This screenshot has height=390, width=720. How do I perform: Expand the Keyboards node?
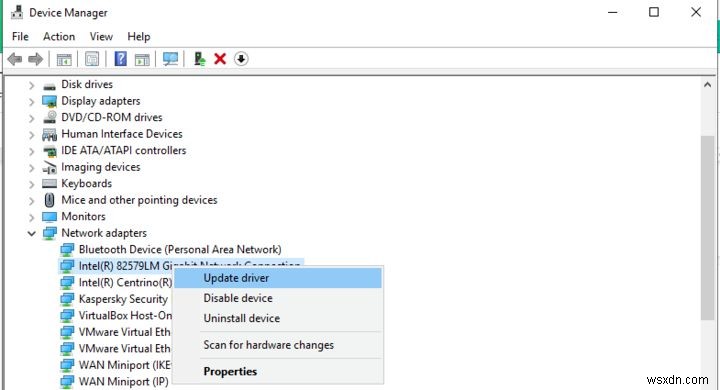click(x=31, y=184)
